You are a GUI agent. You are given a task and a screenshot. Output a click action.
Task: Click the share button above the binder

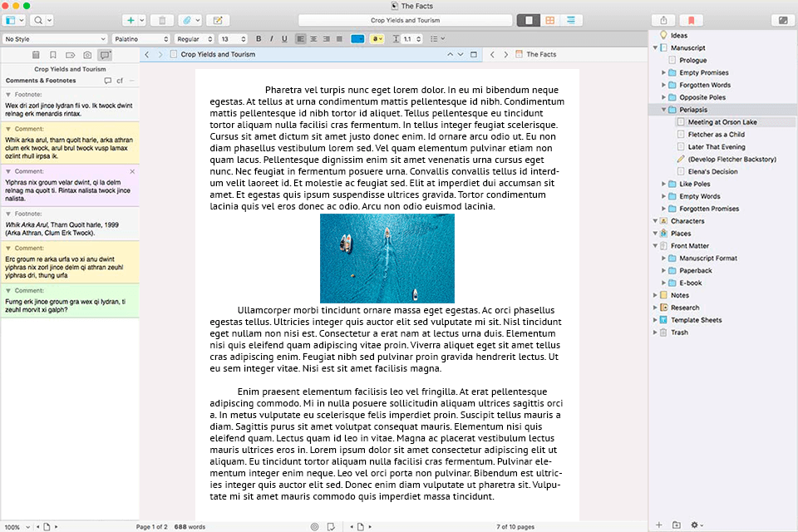click(x=663, y=18)
